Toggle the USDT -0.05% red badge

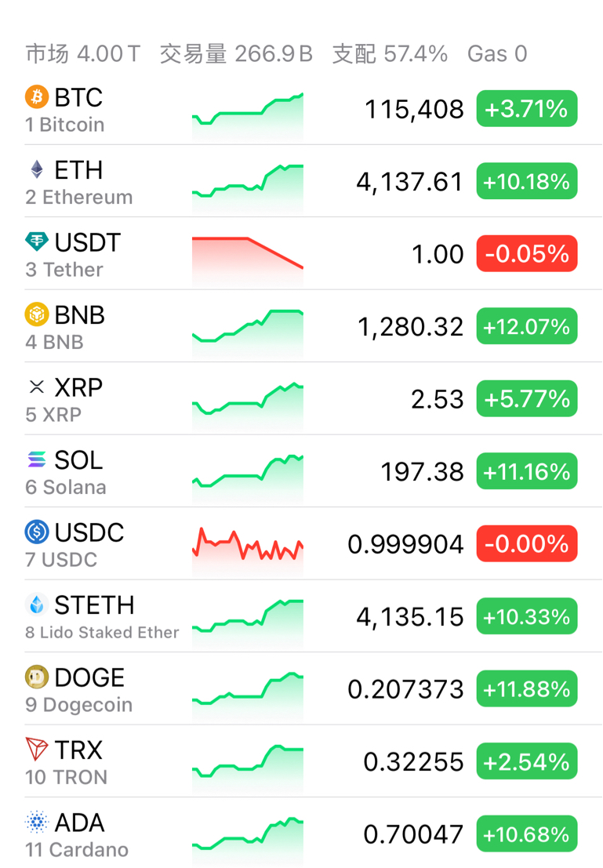tap(526, 254)
